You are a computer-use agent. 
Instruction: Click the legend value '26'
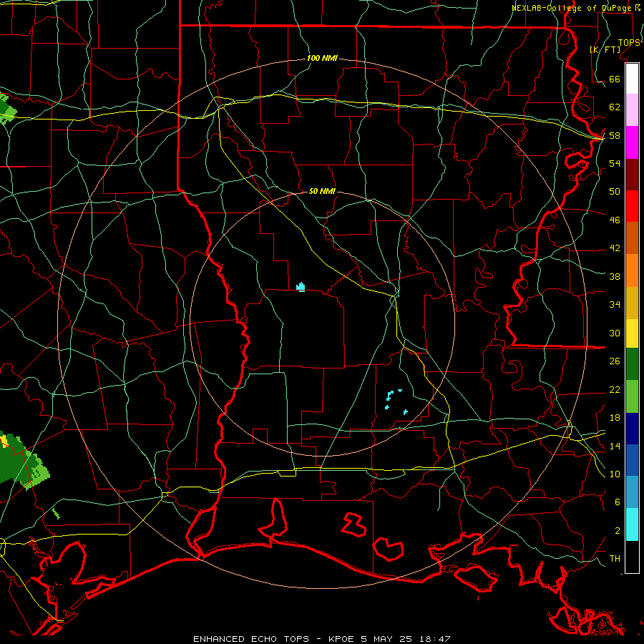pos(615,361)
